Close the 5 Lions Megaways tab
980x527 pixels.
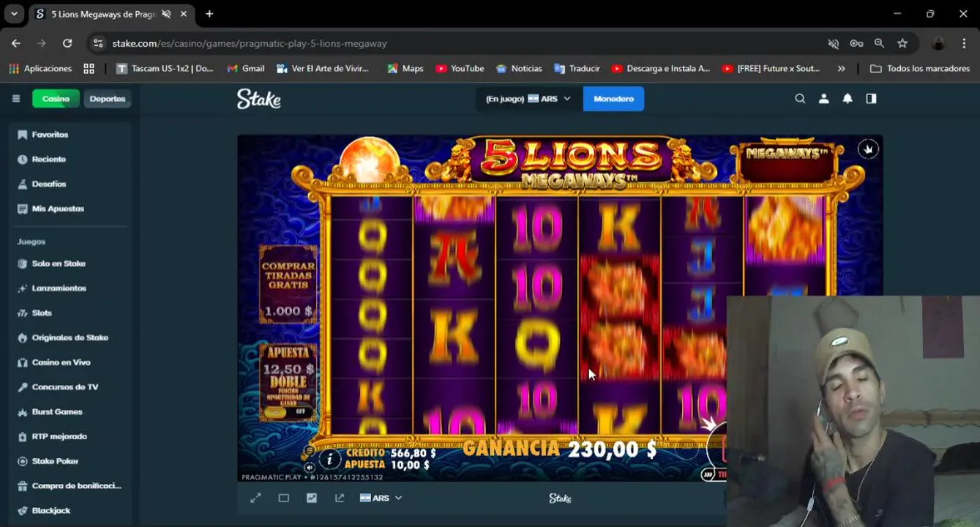click(184, 14)
